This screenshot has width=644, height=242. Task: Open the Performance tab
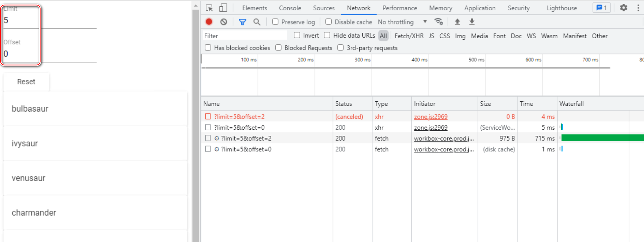click(x=400, y=8)
